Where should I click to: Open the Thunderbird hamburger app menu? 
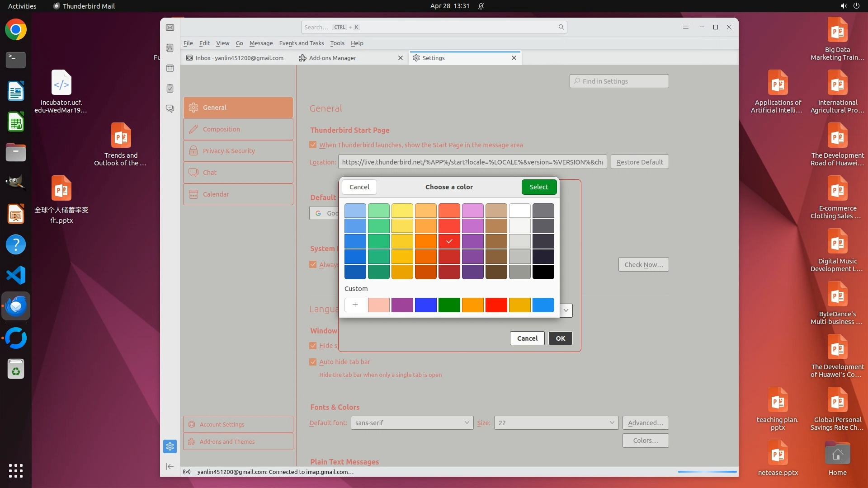pyautogui.click(x=685, y=27)
